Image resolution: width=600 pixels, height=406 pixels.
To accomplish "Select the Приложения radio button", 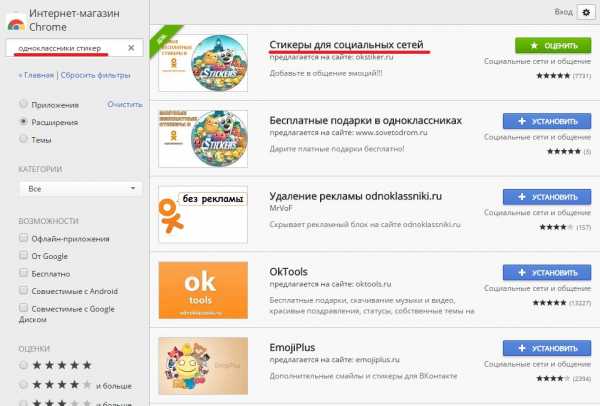I will click(23, 104).
